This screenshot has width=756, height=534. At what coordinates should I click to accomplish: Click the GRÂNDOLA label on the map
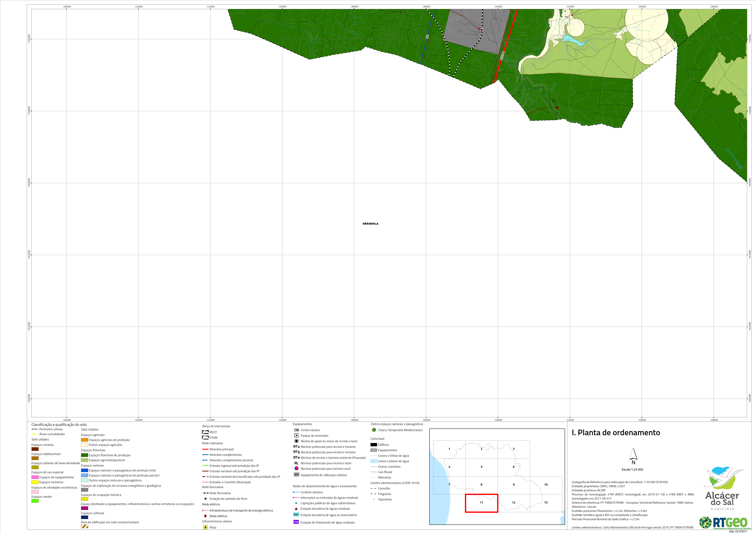pyautogui.click(x=370, y=224)
